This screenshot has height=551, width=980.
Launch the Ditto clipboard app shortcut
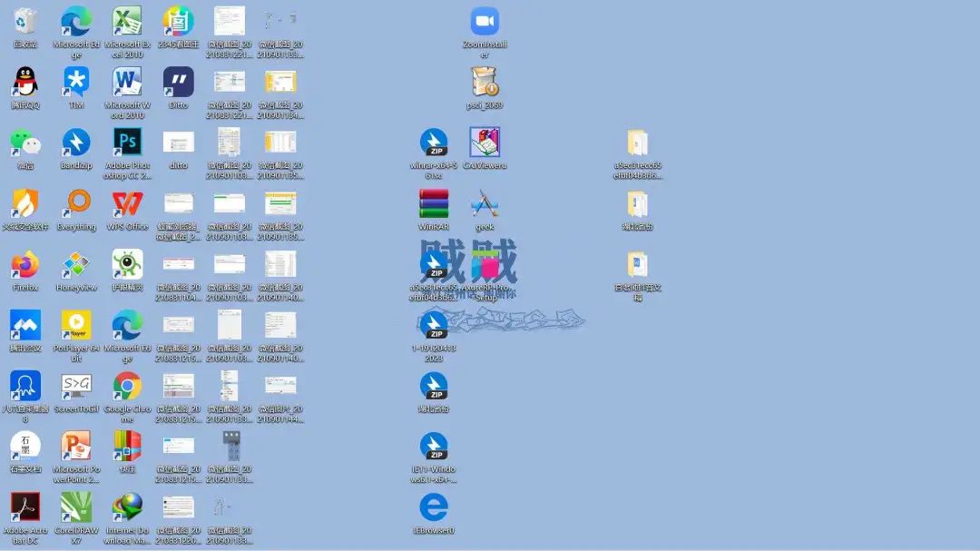tap(178, 83)
